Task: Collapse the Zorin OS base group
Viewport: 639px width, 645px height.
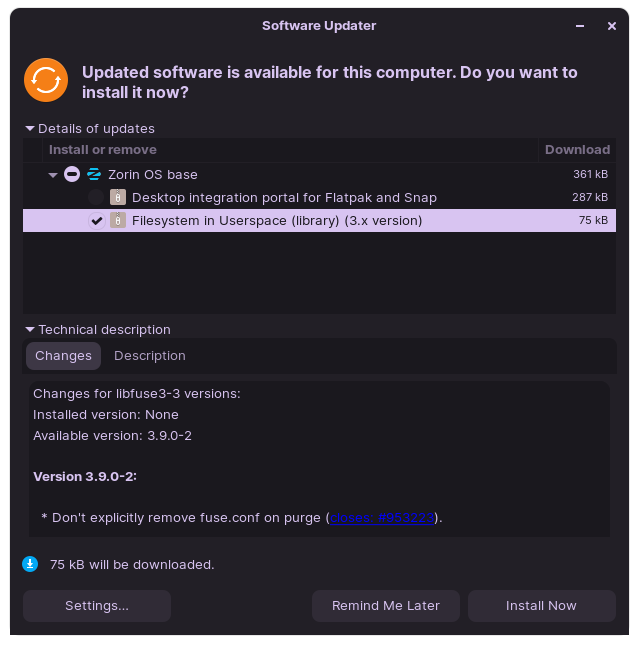Action: 53,175
